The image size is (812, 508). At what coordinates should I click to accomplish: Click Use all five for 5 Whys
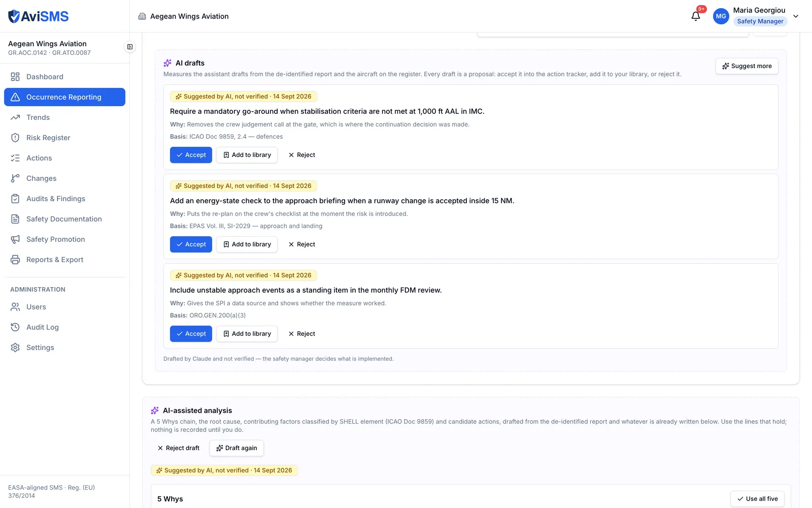click(x=757, y=499)
